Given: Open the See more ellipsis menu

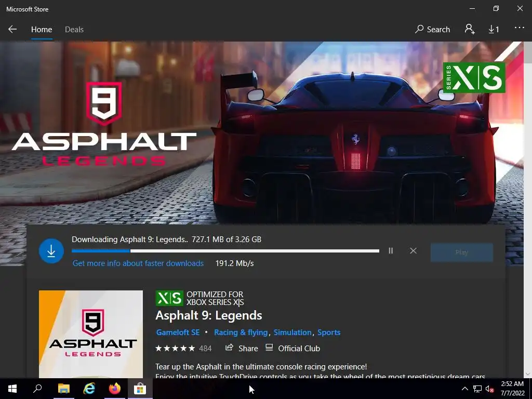Looking at the screenshot, I should [x=520, y=28].
